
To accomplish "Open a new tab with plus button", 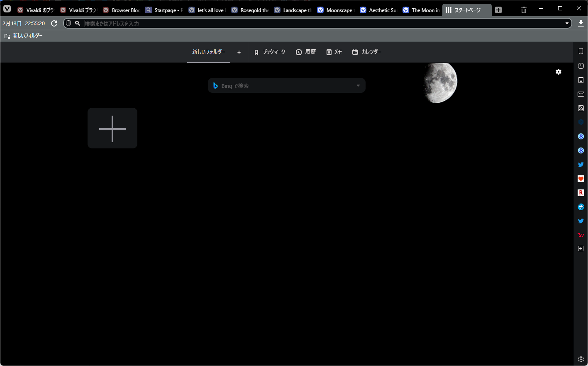I will point(498,10).
